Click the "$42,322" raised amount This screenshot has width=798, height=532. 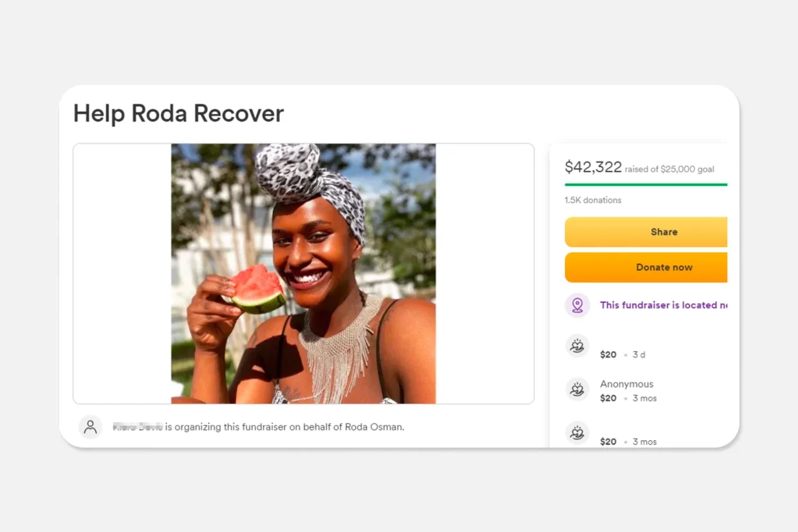click(x=593, y=167)
